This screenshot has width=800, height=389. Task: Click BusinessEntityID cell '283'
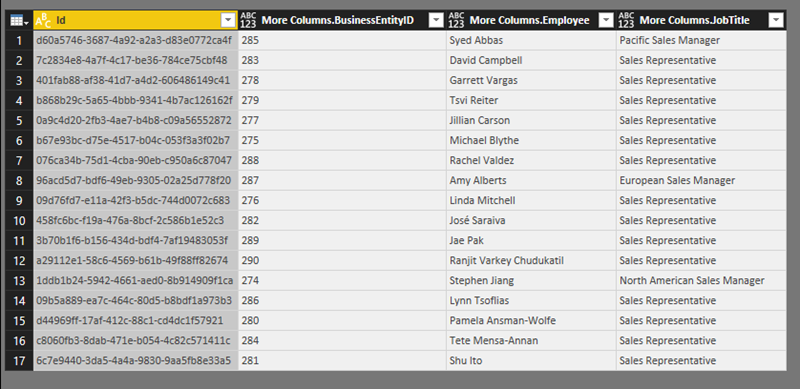(342, 60)
